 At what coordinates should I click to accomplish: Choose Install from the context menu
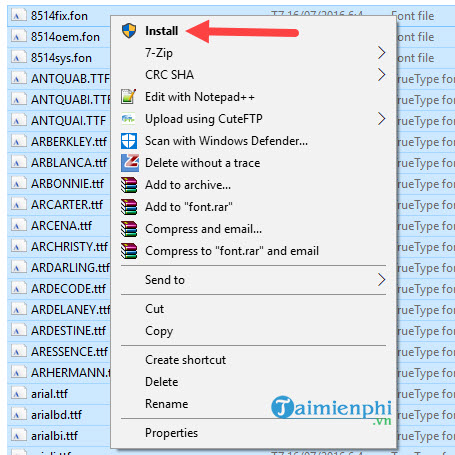[x=161, y=31]
